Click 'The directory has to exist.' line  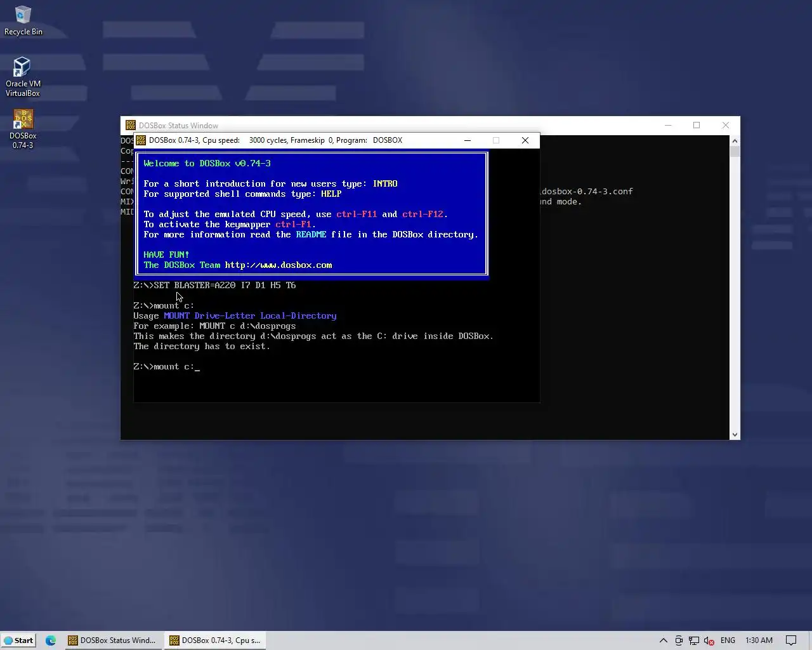pos(202,346)
